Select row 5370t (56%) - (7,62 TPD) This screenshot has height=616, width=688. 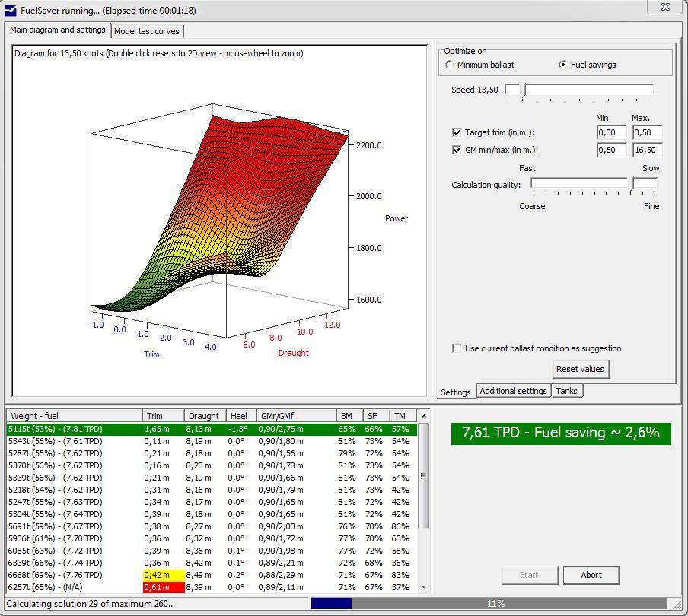(x=212, y=465)
